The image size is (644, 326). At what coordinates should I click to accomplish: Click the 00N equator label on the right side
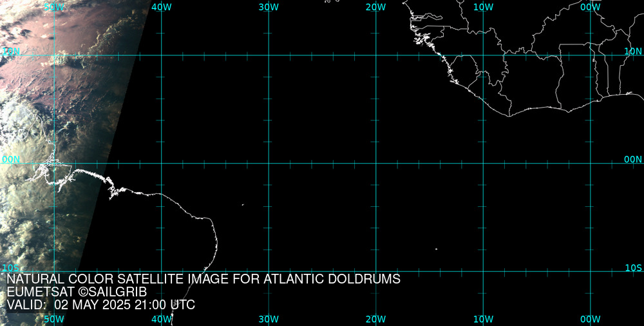(633, 160)
